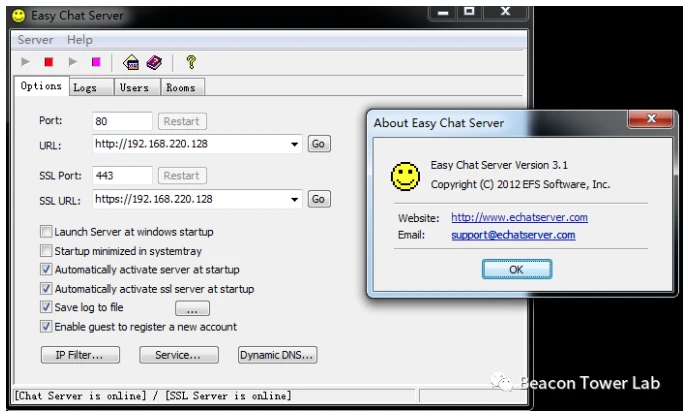This screenshot has height=419, width=689.
Task: Uncheck Automatically activate server at startup
Action: (46, 269)
